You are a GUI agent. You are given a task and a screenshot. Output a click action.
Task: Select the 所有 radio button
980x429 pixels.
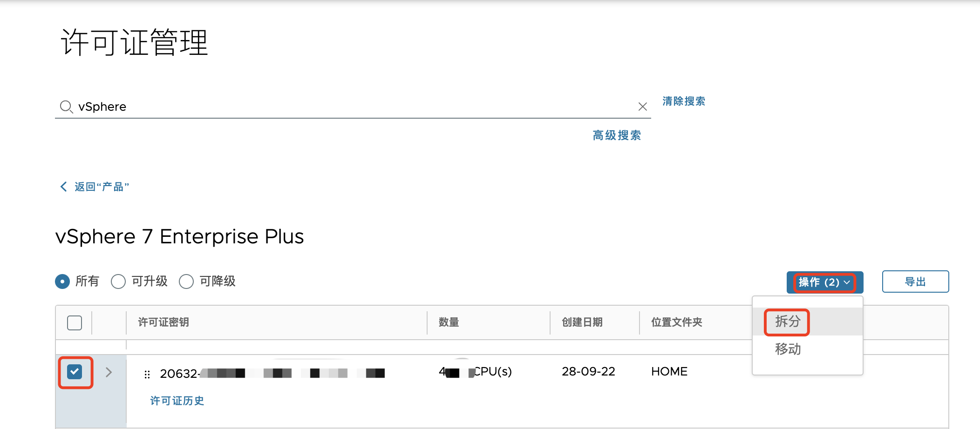pyautogui.click(x=62, y=282)
